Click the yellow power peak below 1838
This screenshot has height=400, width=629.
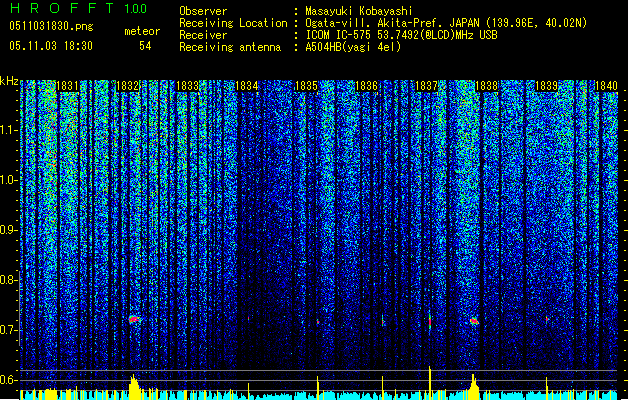point(474,387)
